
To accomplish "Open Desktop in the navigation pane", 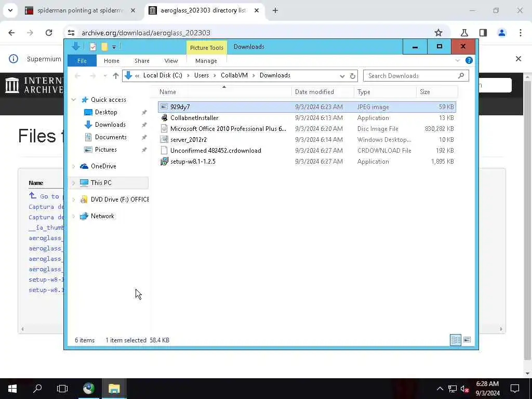I will pos(106,112).
